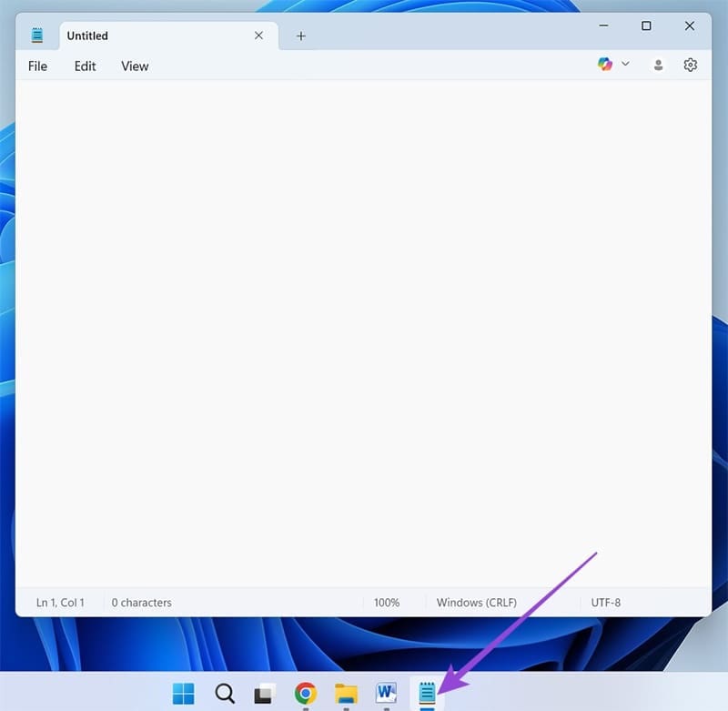
Task: Click inside the empty text editing area
Action: (x=364, y=328)
